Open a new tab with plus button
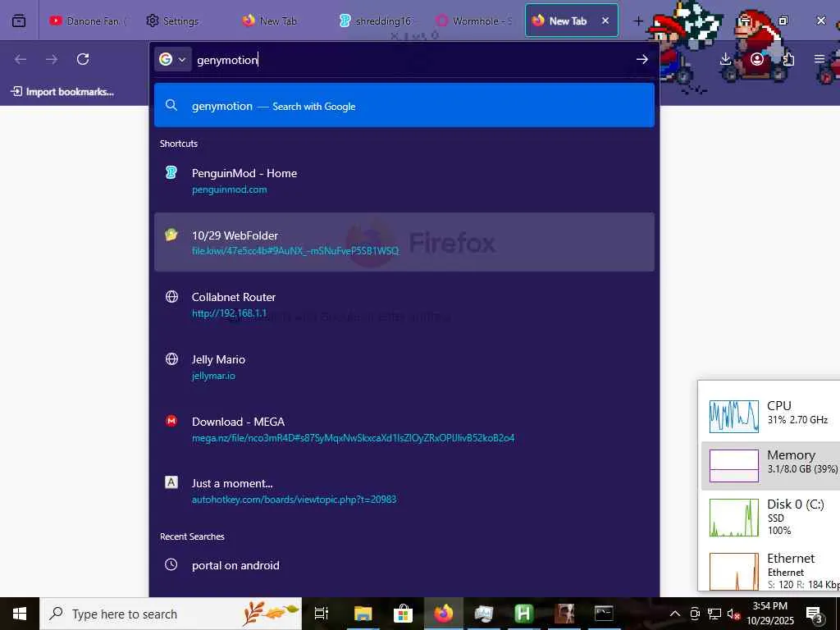Image resolution: width=840 pixels, height=630 pixels. [638, 21]
